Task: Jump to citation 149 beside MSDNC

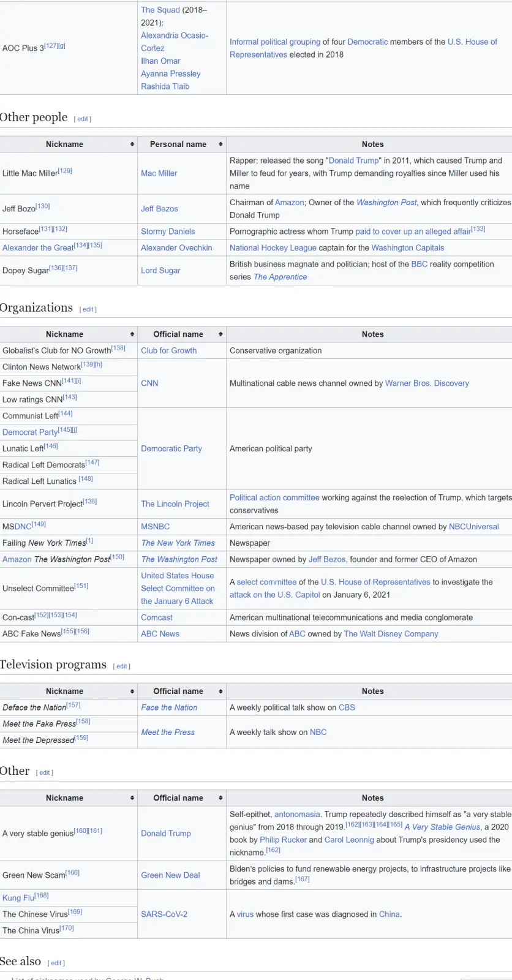Action: (39, 524)
